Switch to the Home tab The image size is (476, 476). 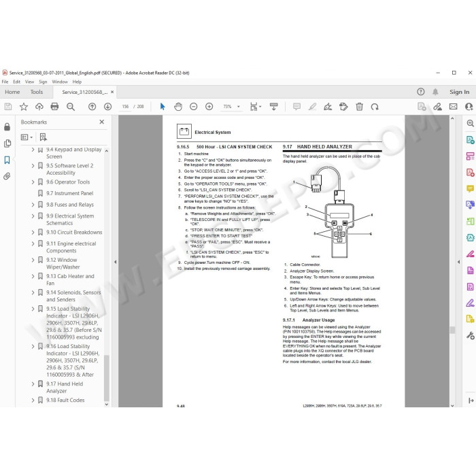coord(12,92)
